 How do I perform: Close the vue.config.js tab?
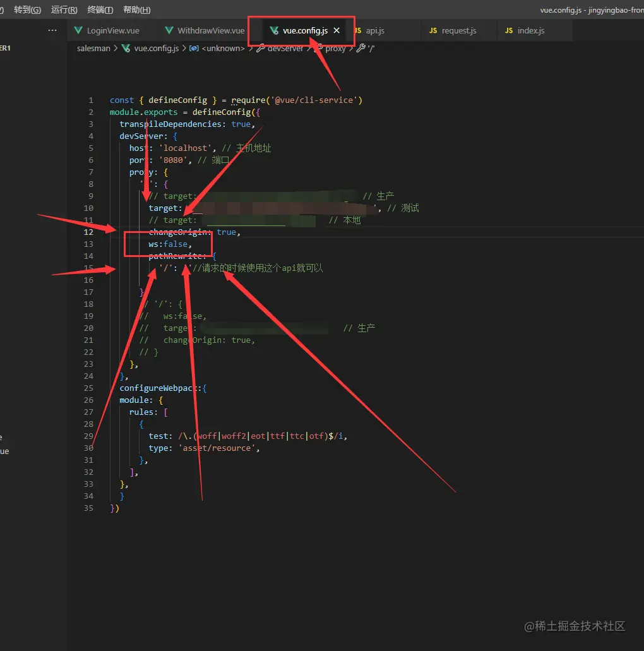(337, 30)
